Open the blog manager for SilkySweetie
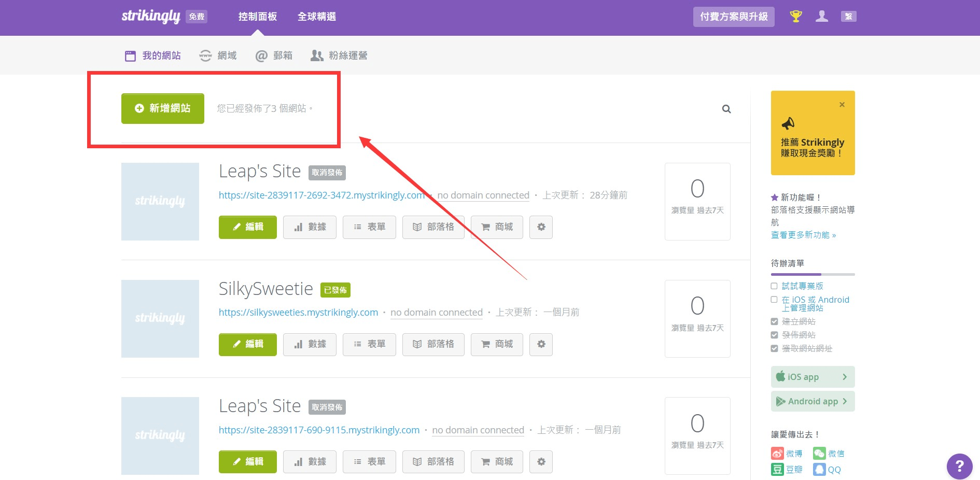The width and height of the screenshot is (980, 480). pos(433,344)
